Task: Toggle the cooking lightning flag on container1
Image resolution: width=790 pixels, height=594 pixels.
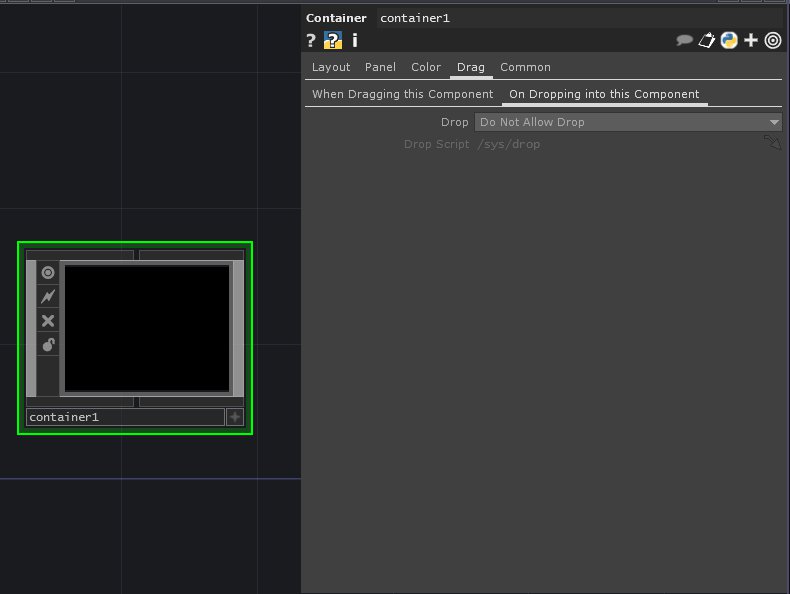Action: pos(48,296)
